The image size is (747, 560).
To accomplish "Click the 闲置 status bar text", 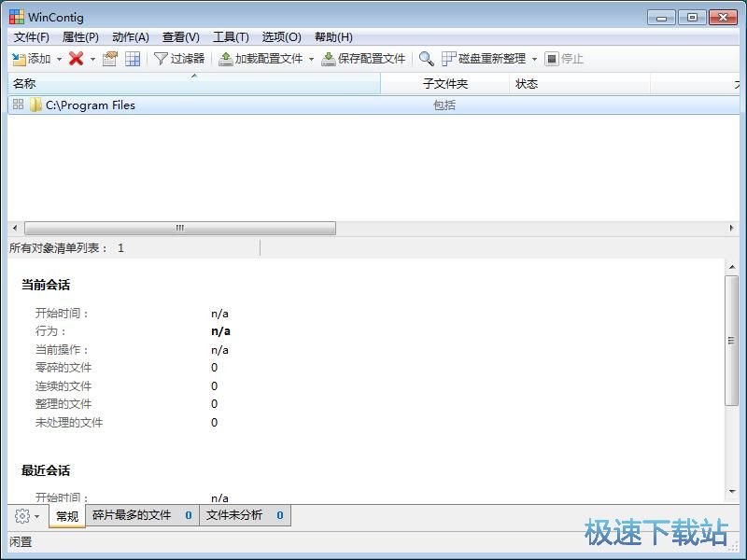I will click(21, 542).
